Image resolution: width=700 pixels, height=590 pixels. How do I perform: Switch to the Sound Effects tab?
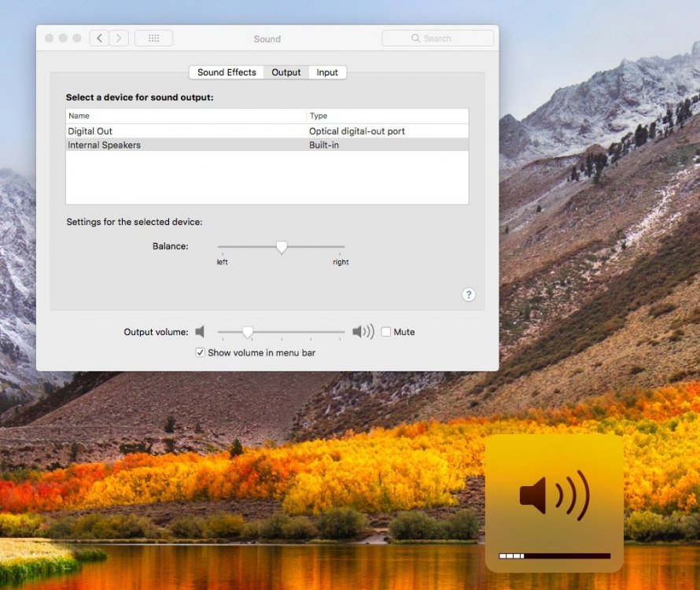(x=227, y=72)
